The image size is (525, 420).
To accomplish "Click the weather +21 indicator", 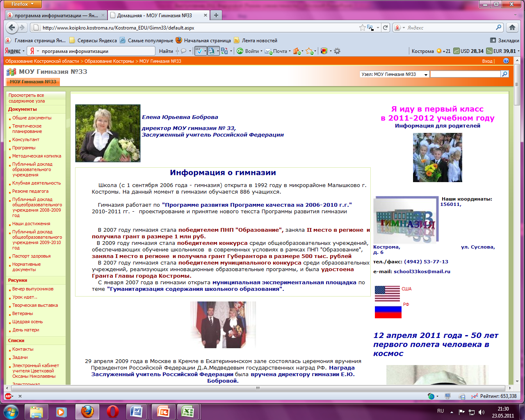I will tap(443, 51).
